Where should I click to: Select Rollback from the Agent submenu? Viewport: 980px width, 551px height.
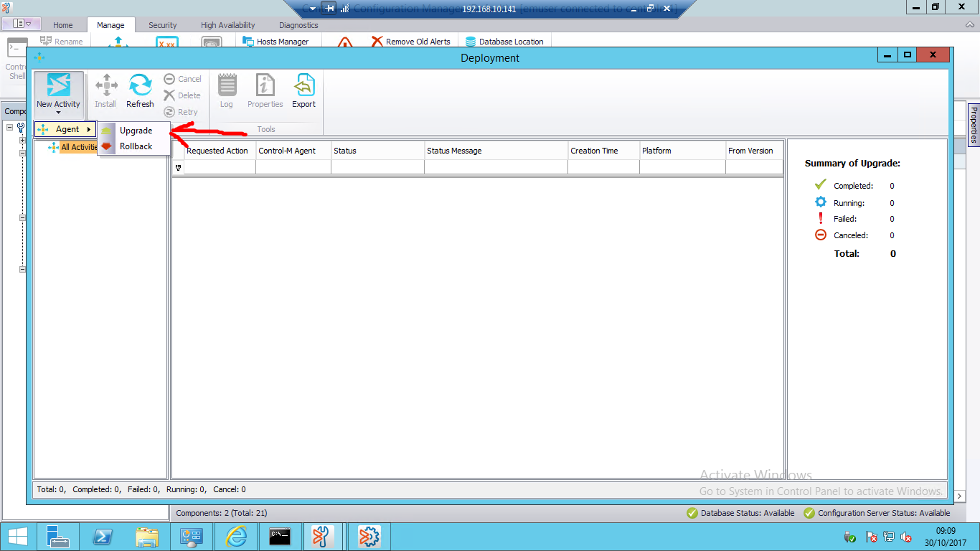click(x=136, y=146)
